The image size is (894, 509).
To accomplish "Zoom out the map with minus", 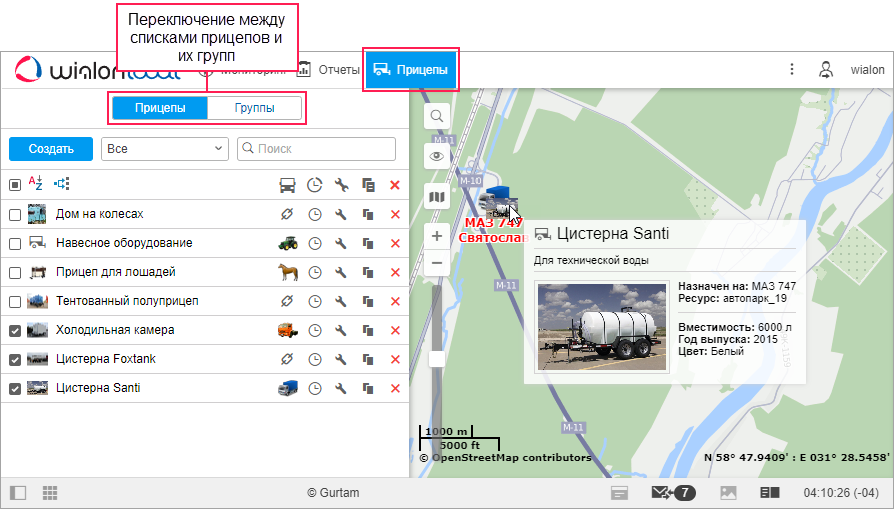I will pos(437,263).
